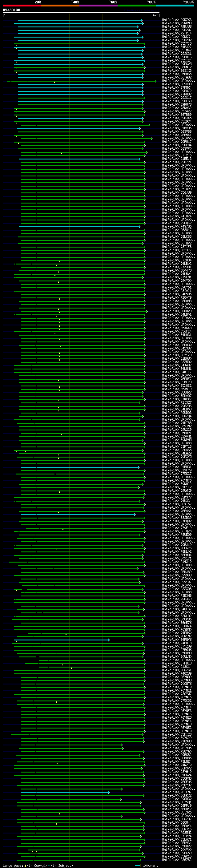Click the green ~80% identity legend segment
The image size is (197, 868).
point(137,6)
